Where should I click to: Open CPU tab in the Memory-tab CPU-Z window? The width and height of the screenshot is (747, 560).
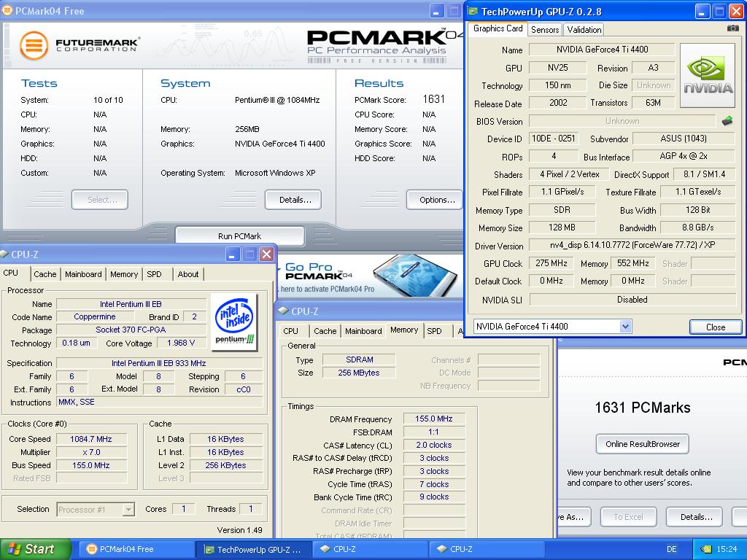(290, 331)
